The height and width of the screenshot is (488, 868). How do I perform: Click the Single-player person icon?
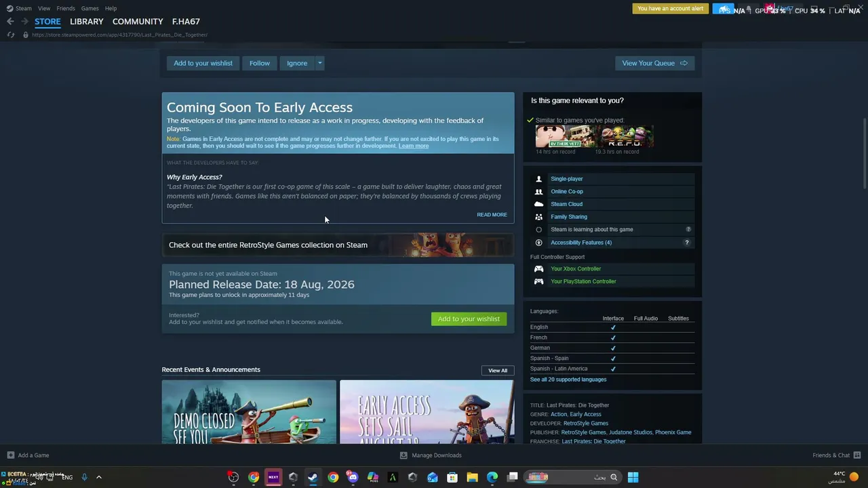pos(538,179)
